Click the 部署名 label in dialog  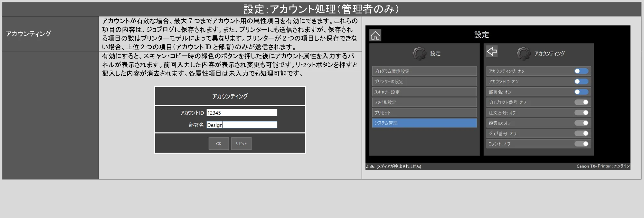point(196,125)
